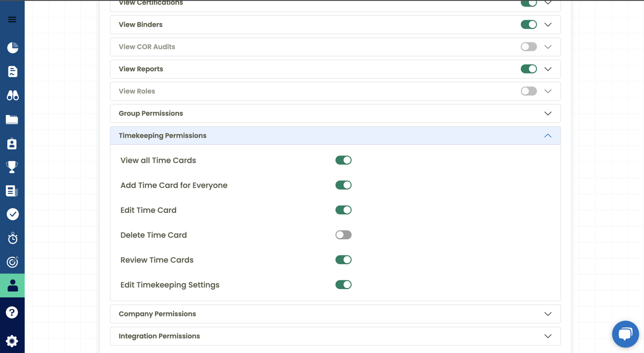
Task: Click the settings gear icon at sidebar bottom
Action: pos(12,341)
